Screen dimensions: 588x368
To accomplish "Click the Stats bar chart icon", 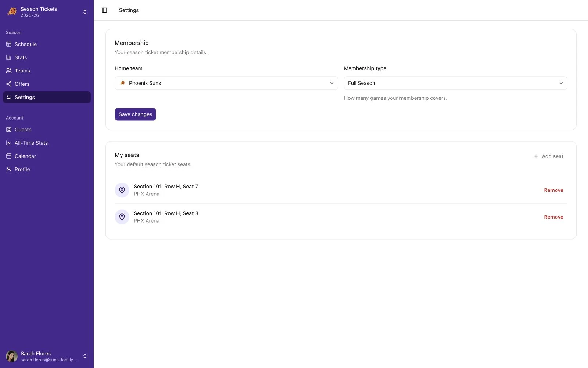I will click(x=9, y=57).
